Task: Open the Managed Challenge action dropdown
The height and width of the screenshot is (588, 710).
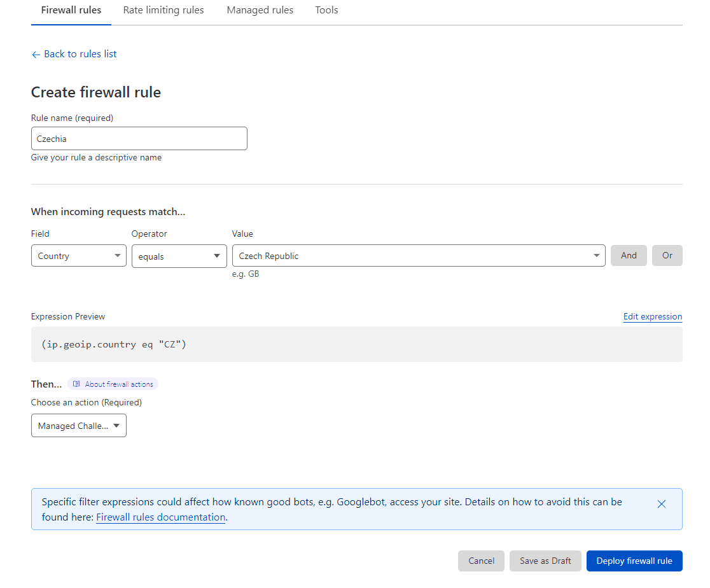Action: tap(78, 426)
